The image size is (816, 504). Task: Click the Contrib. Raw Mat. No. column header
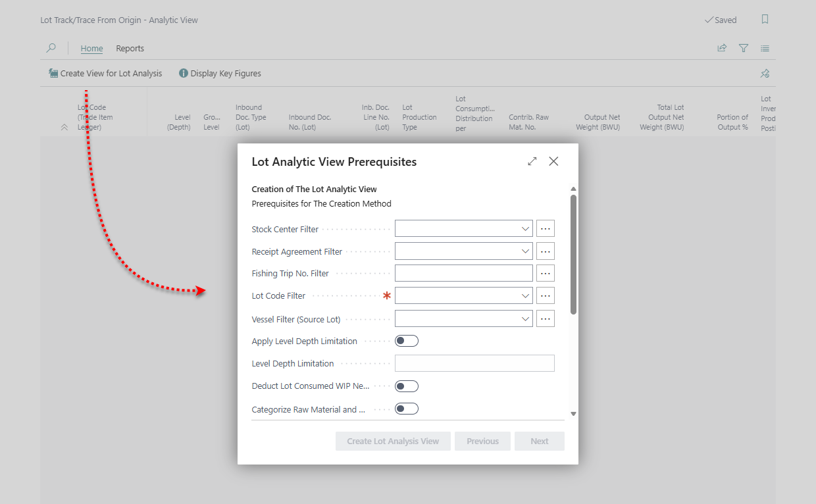tap(528, 122)
